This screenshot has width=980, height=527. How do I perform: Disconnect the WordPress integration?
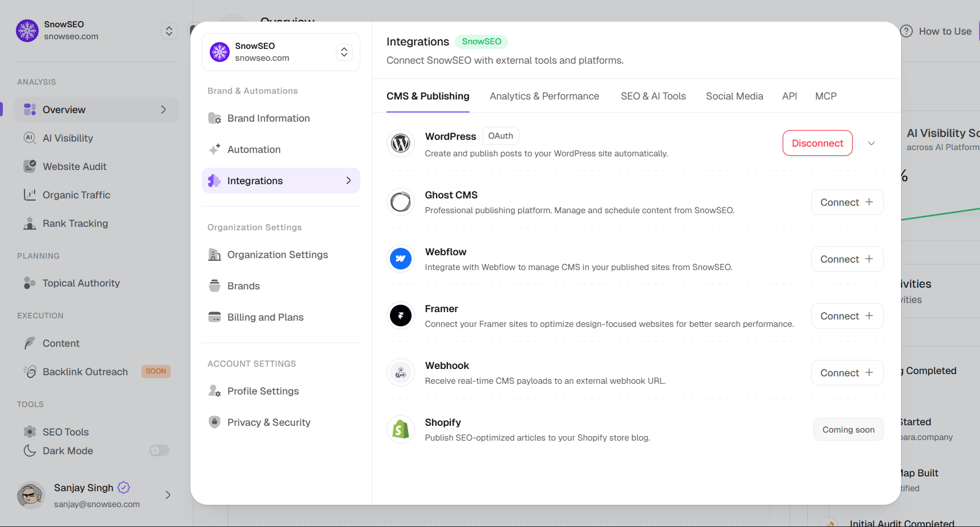pyautogui.click(x=817, y=143)
